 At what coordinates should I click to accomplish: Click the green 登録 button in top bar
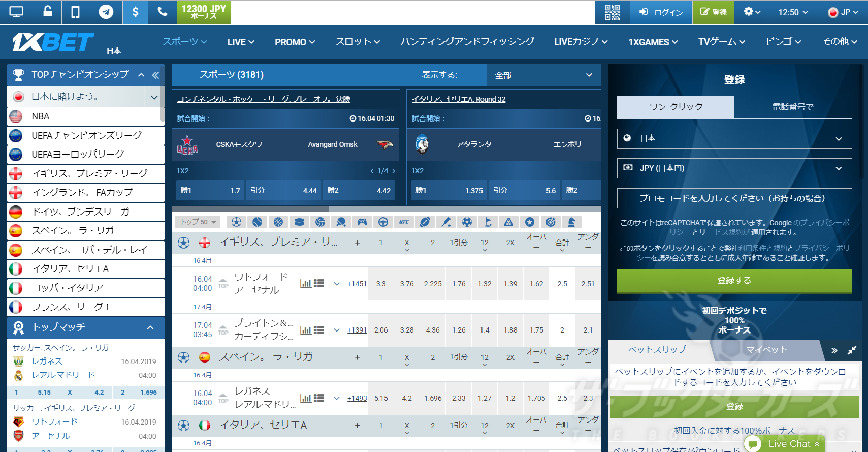(713, 12)
